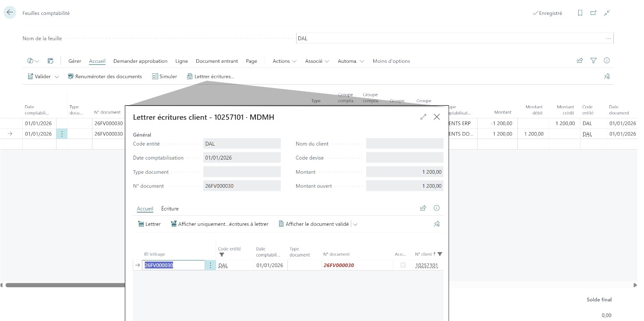Switch to the Écriture tab in the dialog
Viewport: 644px width, 321px height.
click(x=170, y=209)
